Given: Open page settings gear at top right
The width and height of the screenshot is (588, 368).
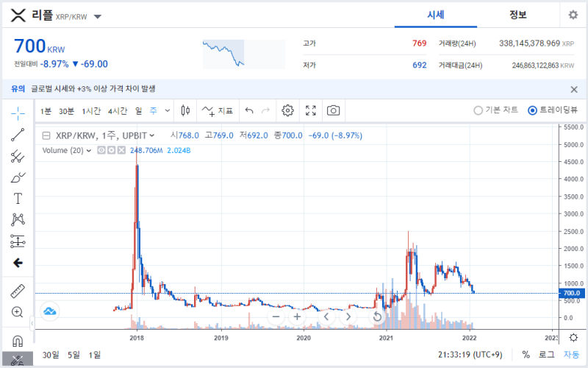Looking at the screenshot, I should point(573,15).
